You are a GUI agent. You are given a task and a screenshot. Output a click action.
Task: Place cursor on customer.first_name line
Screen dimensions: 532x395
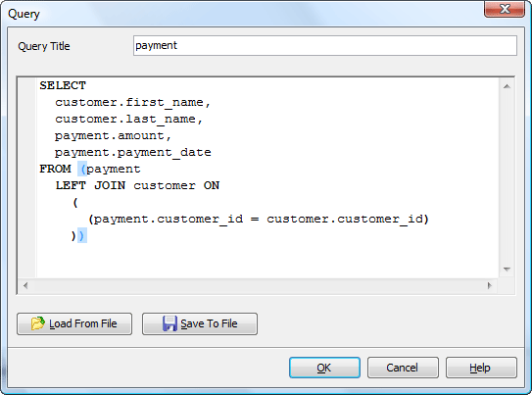coord(132,102)
